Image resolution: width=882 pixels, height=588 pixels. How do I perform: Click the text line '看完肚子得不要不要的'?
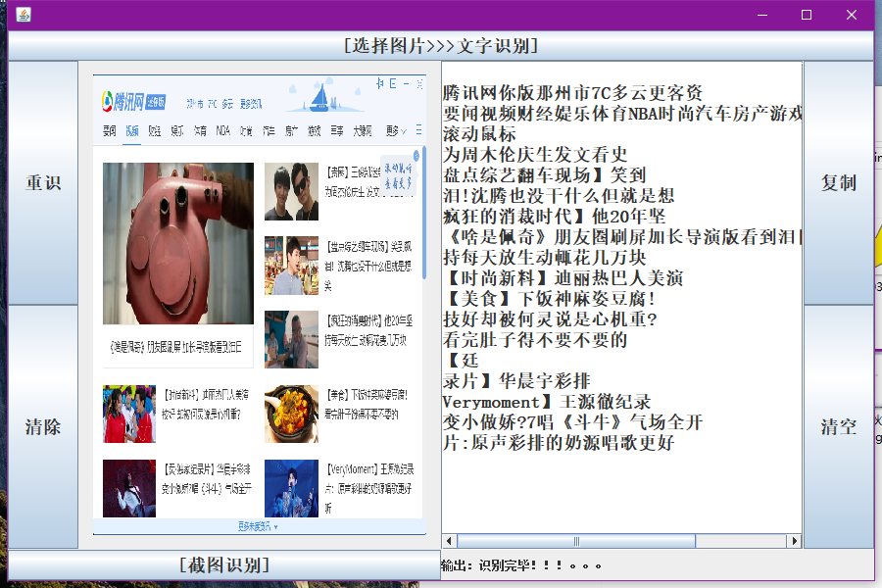pos(535,339)
